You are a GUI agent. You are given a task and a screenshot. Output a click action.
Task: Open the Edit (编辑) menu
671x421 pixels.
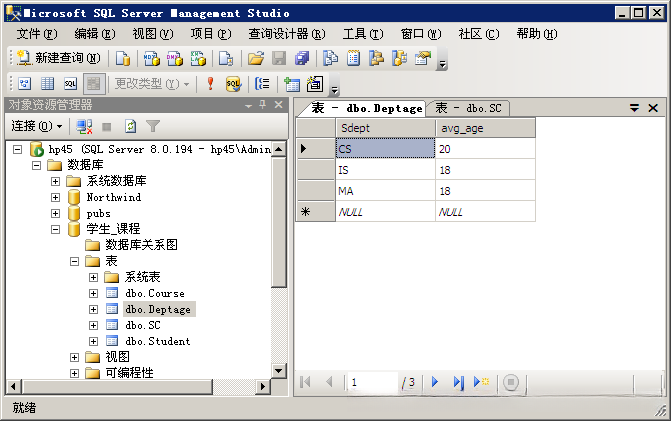pos(95,34)
